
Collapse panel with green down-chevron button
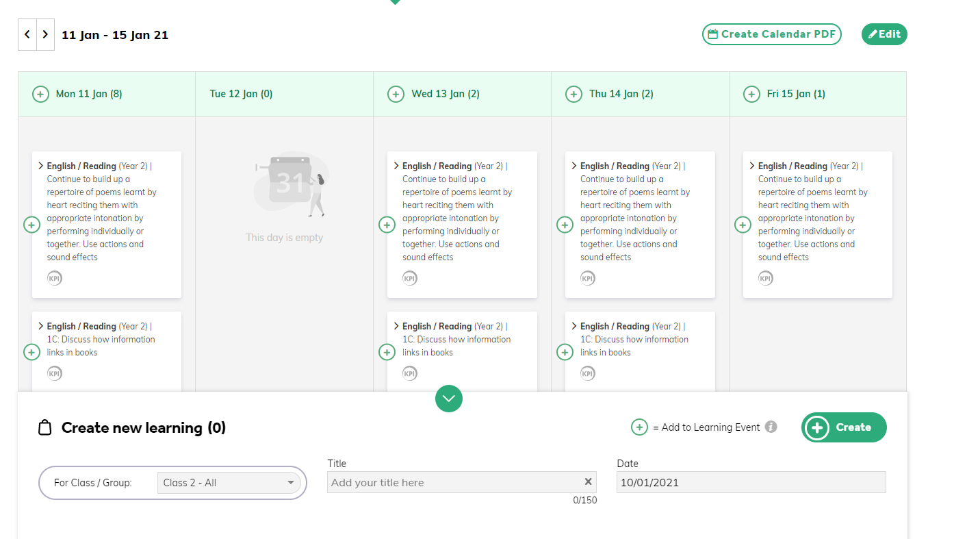pyautogui.click(x=449, y=399)
